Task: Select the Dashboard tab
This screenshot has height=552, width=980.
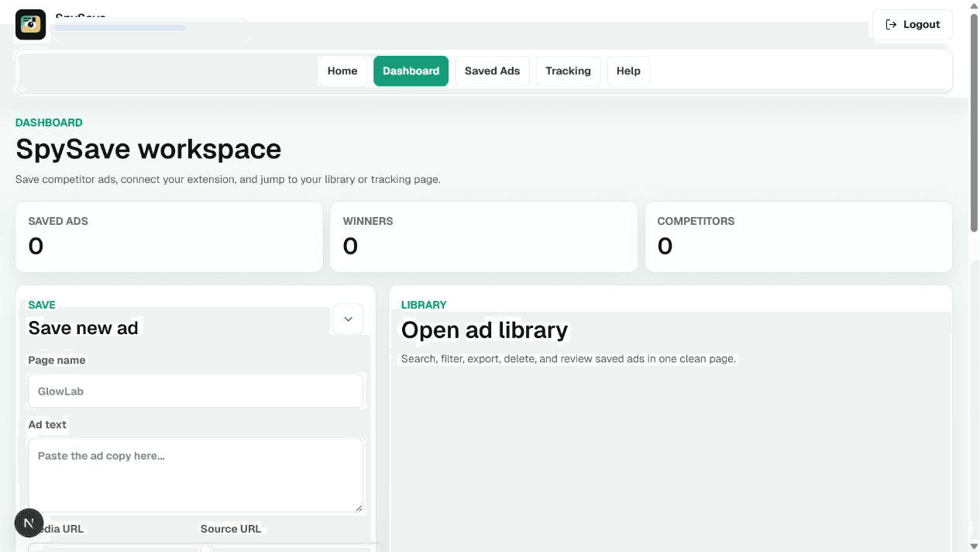Action: (x=411, y=71)
